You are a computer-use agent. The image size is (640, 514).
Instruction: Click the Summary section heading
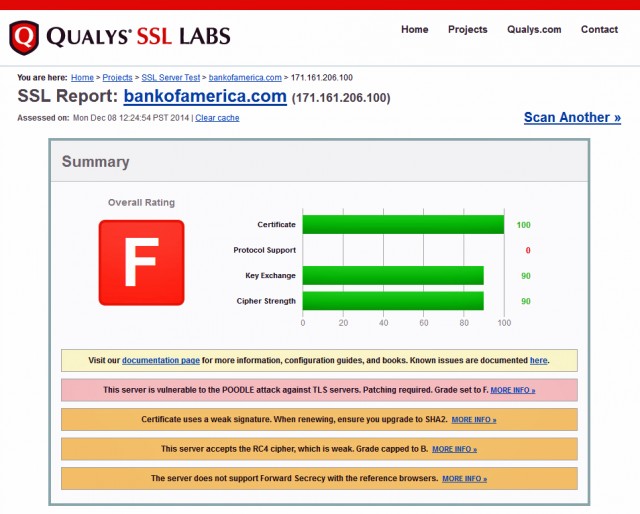coord(96,162)
